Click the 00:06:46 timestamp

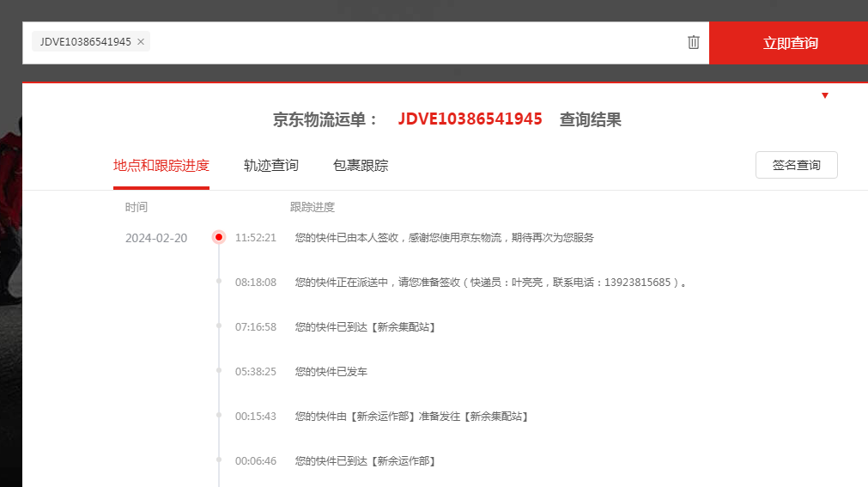[x=256, y=461]
